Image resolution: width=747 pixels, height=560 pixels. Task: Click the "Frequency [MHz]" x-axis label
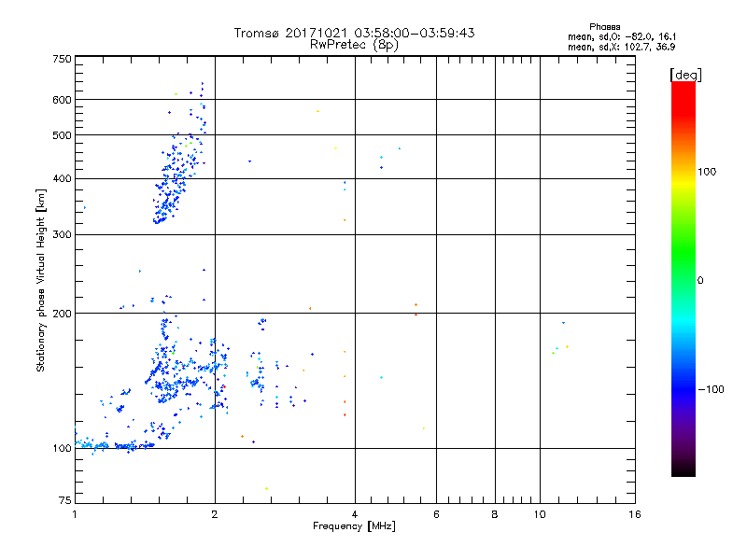[x=354, y=526]
